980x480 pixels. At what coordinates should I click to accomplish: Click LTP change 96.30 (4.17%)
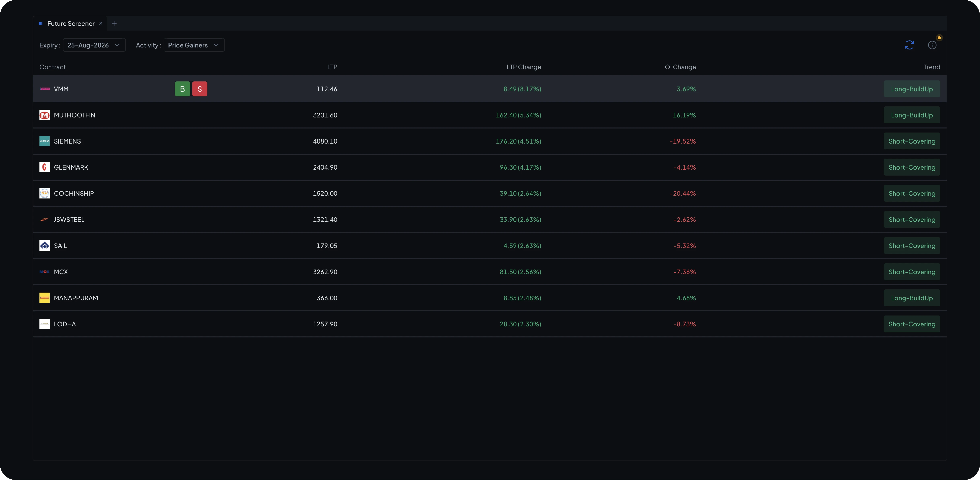tap(520, 167)
